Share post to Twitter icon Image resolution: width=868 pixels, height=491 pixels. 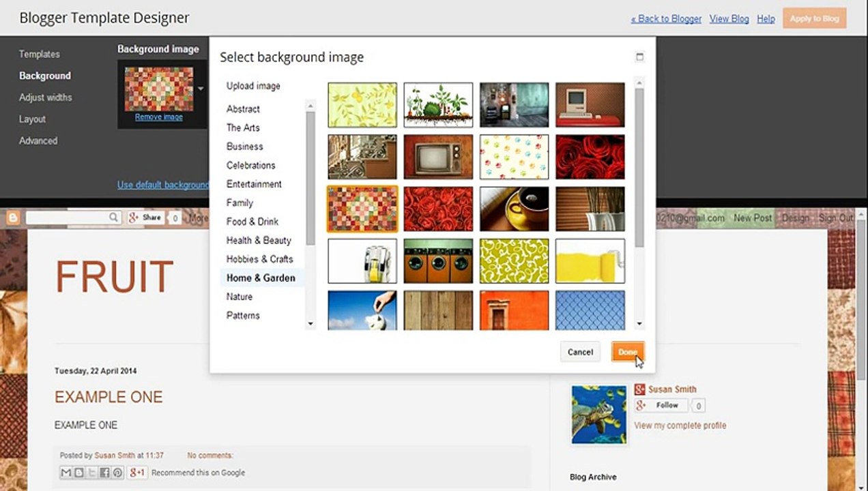[91, 473]
